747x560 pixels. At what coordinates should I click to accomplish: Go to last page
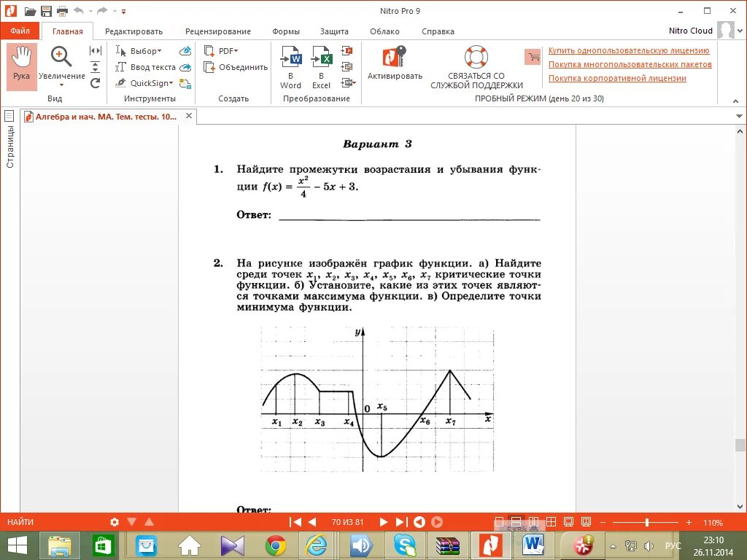point(401,522)
